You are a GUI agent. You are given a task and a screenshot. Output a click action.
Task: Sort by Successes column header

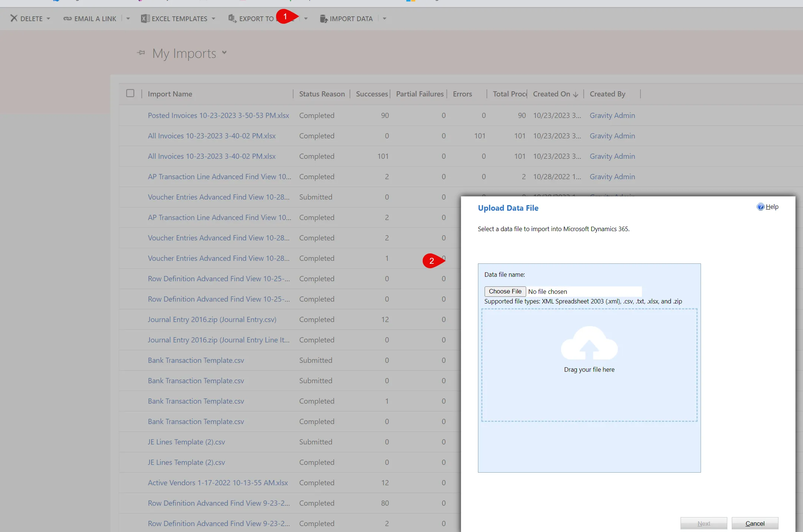tap(372, 94)
